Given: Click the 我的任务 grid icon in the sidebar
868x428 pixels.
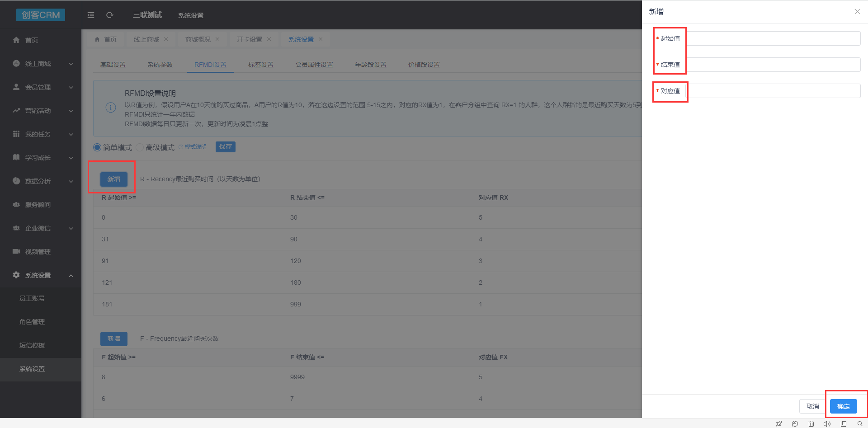Looking at the screenshot, I should (x=16, y=134).
